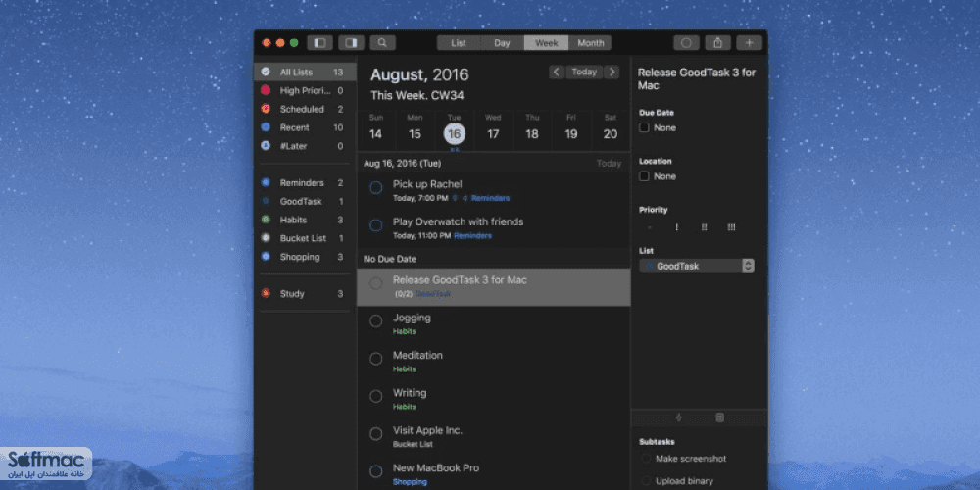Set priority to double exclamation marks

pyautogui.click(x=705, y=227)
